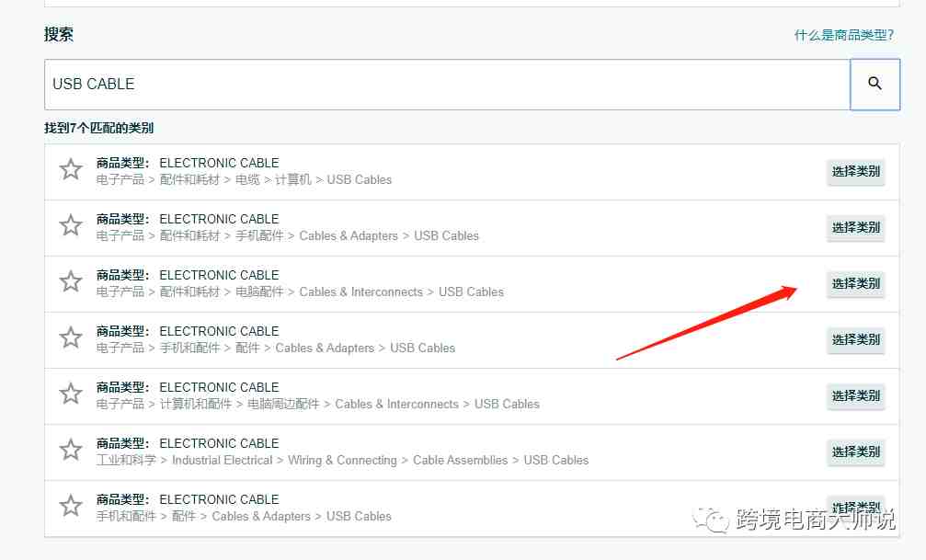Click path text 电子产品 > 配件和耗材 > 电缆 > 计算机 > USB Cables
The image size is (926, 560).
pos(244,179)
